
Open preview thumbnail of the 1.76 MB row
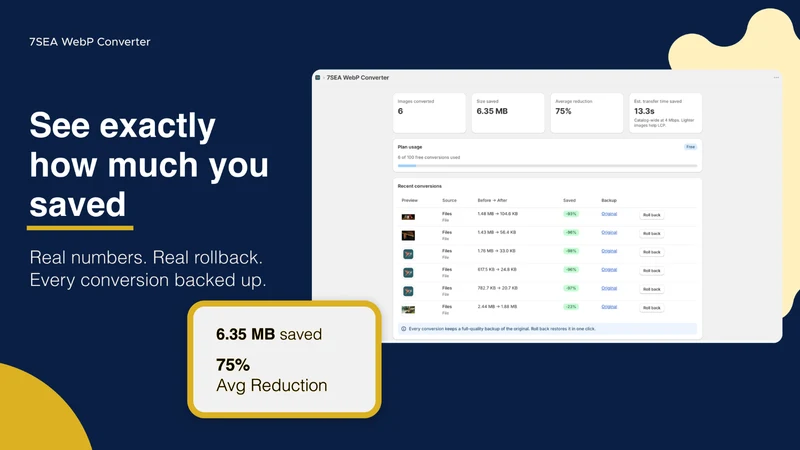(x=408, y=254)
